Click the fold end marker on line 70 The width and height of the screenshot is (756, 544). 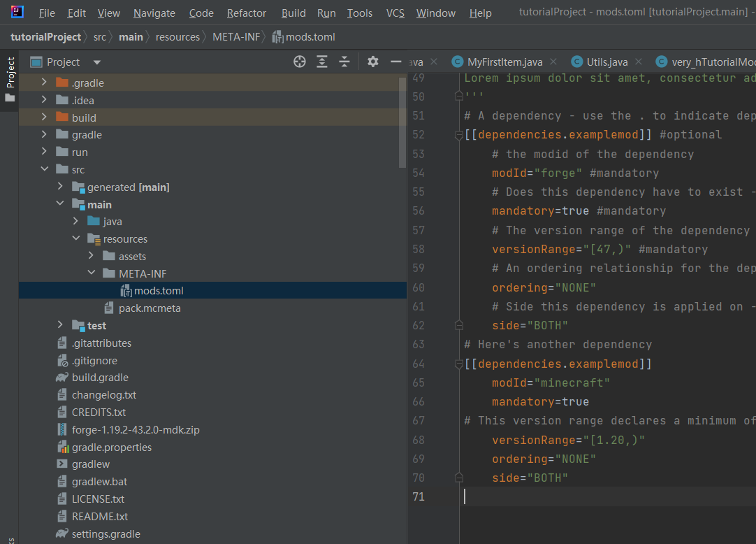tap(459, 478)
